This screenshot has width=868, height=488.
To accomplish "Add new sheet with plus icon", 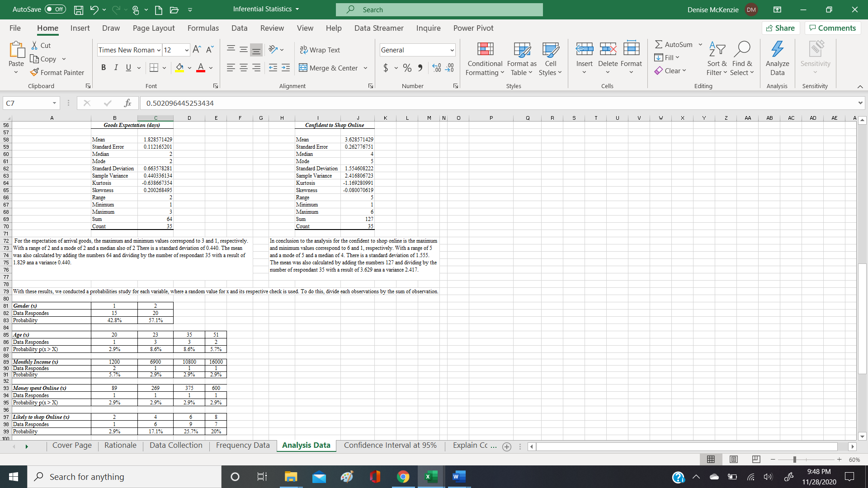I will point(507,447).
